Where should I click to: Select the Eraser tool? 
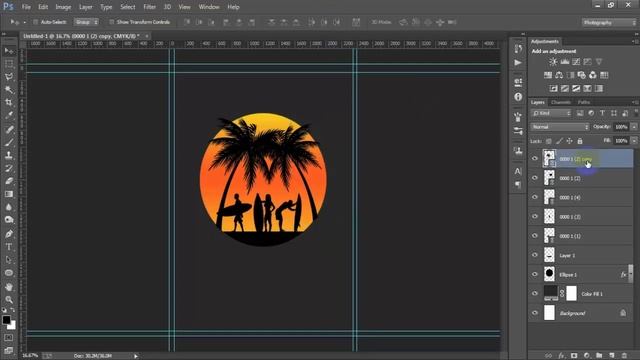click(9, 181)
